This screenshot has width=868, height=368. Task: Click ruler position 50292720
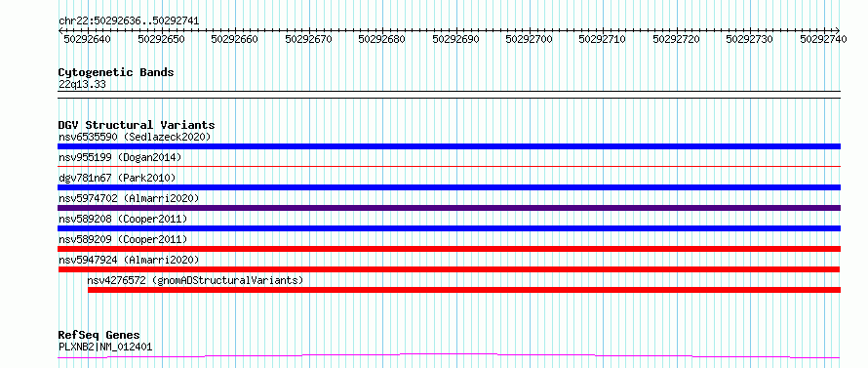(677, 39)
